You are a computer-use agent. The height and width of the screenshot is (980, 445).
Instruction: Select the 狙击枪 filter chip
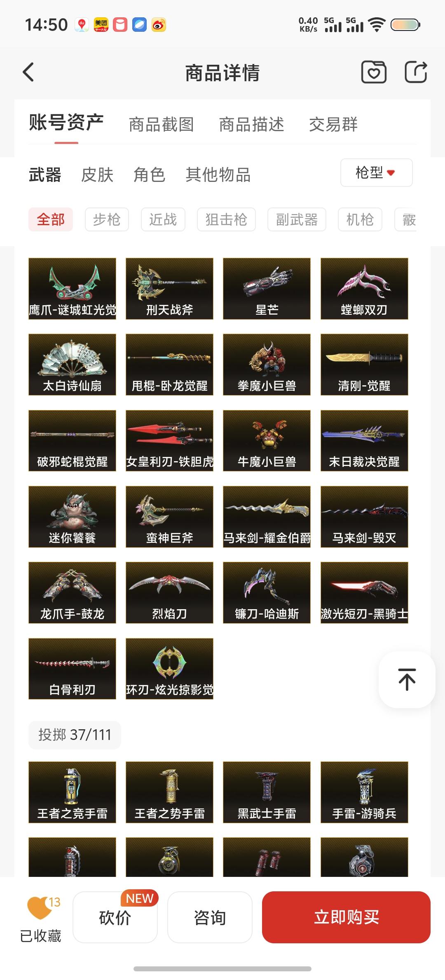pyautogui.click(x=226, y=219)
